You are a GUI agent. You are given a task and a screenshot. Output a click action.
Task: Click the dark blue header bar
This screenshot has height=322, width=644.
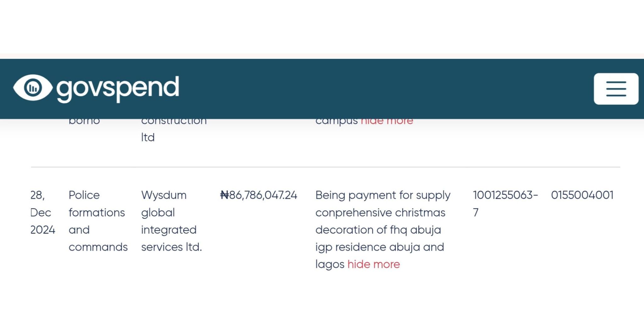322,89
